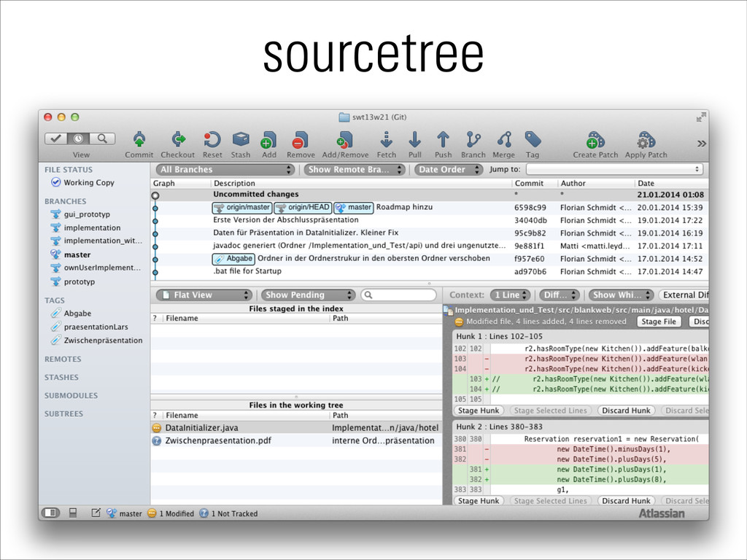Open the Context 1 Line dropdown
747x560 pixels.
pyautogui.click(x=510, y=295)
